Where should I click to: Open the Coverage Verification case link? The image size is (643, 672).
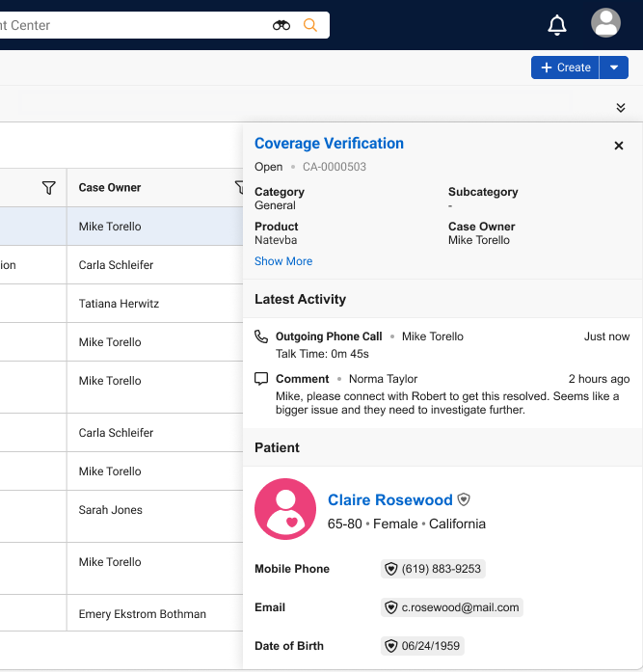point(329,143)
